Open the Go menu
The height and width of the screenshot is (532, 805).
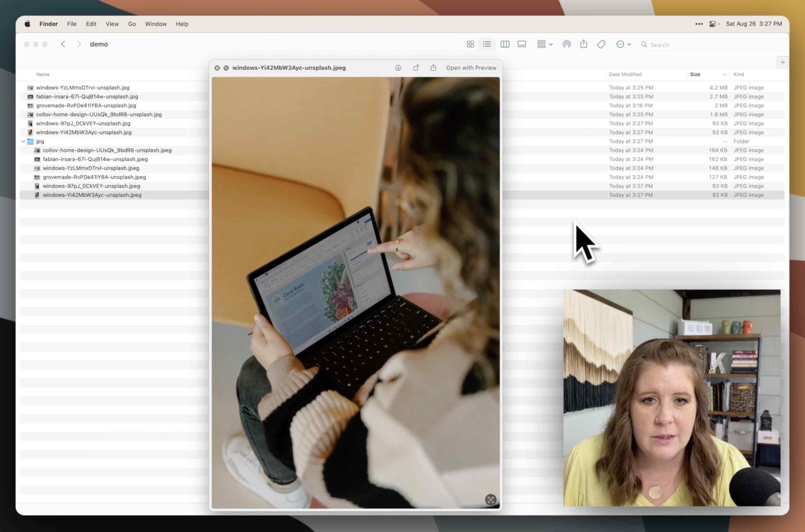(132, 24)
